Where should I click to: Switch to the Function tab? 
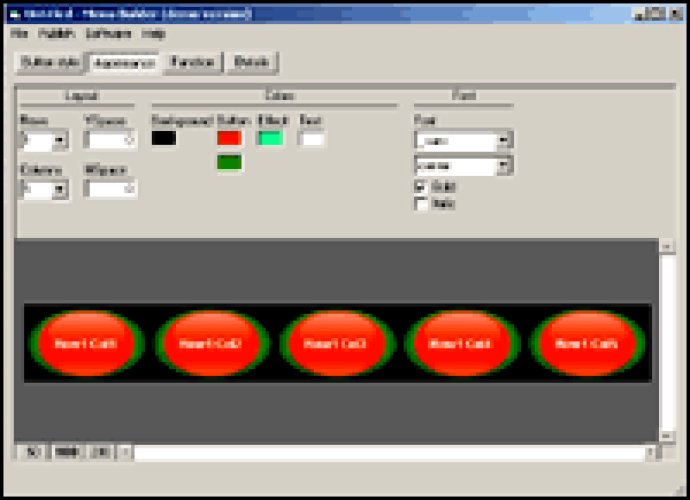click(192, 62)
